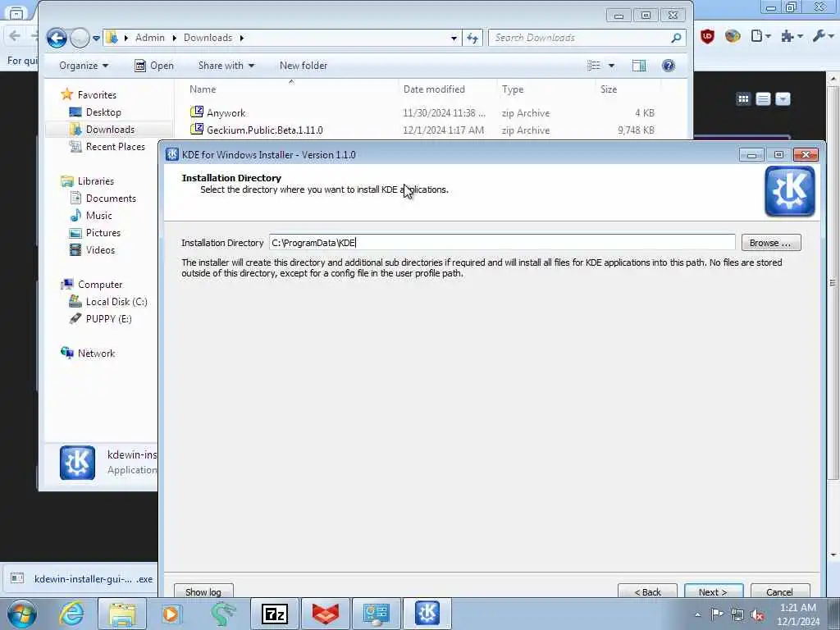This screenshot has height=630, width=840.
Task: Click Admin in the Explorer address bar
Action: coord(149,38)
